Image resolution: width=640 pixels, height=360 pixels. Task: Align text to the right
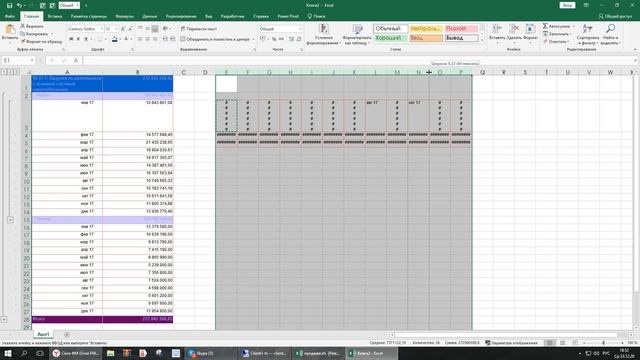[155, 39]
